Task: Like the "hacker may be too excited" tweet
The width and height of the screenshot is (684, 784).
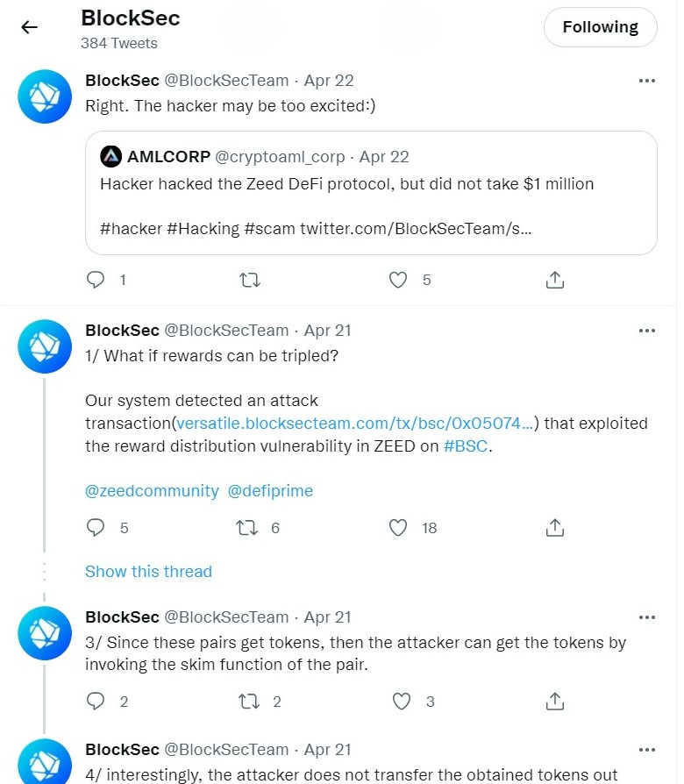Action: pos(399,280)
